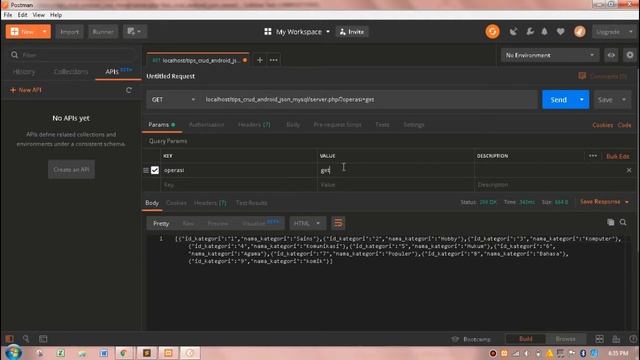Click the New API link
Image resolution: width=640 pixels, height=360 pixels.
click(x=26, y=90)
